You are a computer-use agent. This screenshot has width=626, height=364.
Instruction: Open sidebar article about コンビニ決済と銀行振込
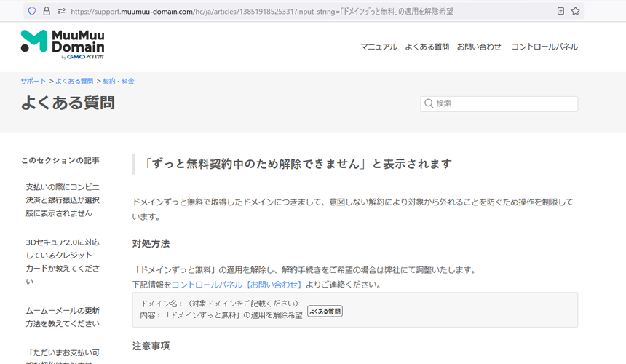[x=63, y=200]
